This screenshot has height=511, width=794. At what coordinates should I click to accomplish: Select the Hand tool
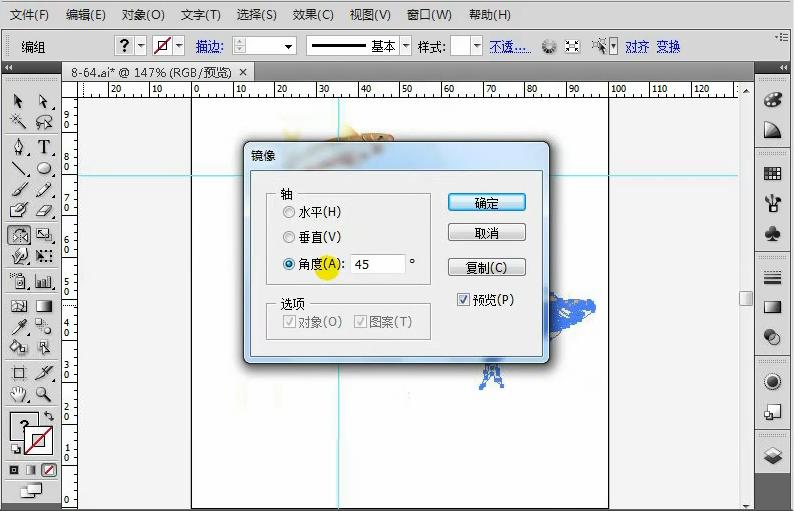click(x=19, y=394)
